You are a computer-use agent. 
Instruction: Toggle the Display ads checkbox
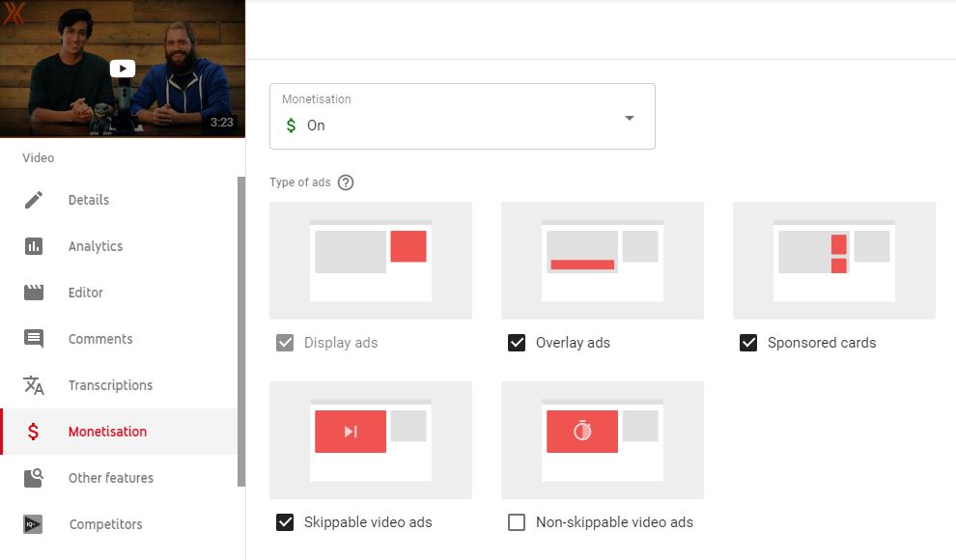(x=285, y=343)
